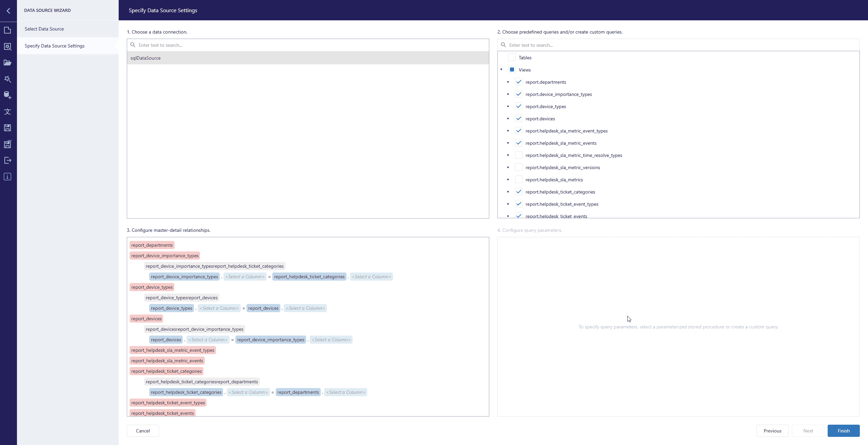868x445 pixels.
Task: Click the New report page icon
Action: tap(7, 30)
